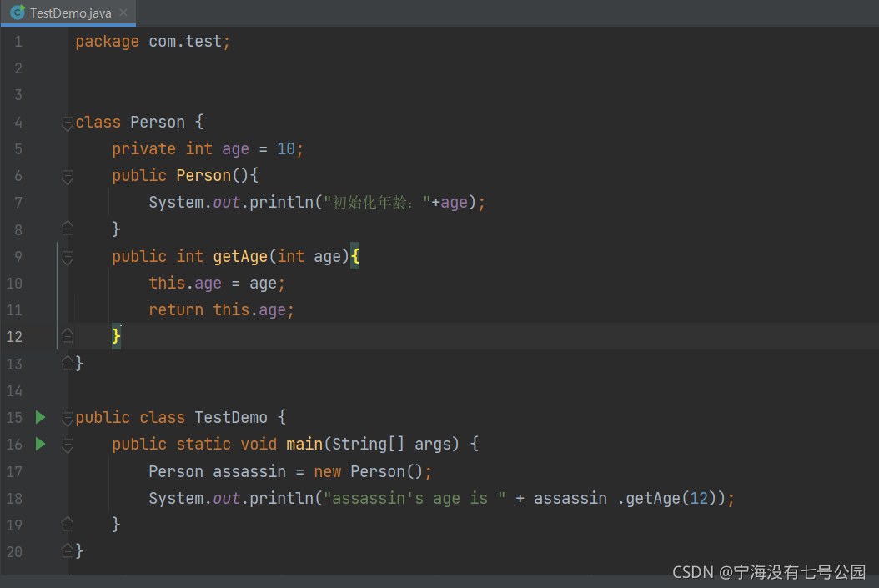Screen dimensions: 879x588
Task: Click the Java class icon on TestDemo.java tab
Action: pos(18,13)
